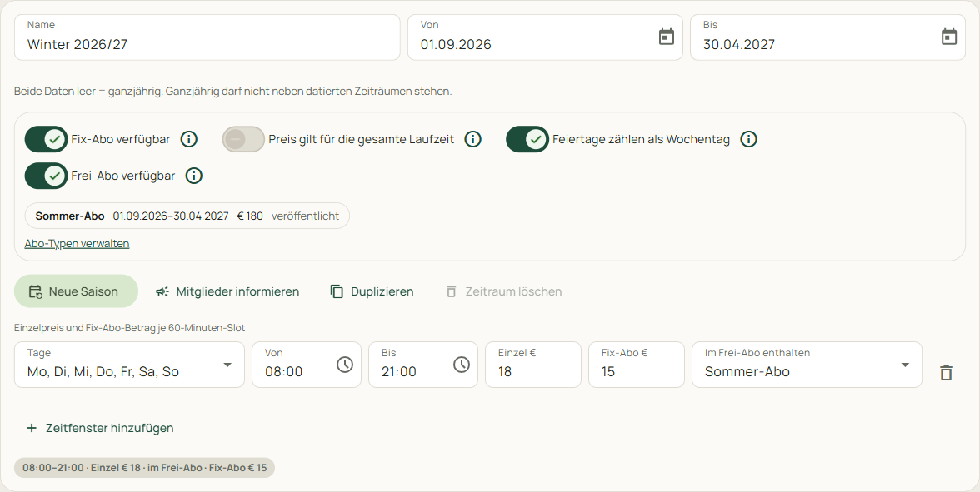Click the 08:00–21:00 summary chip
980x492 pixels.
(x=144, y=468)
